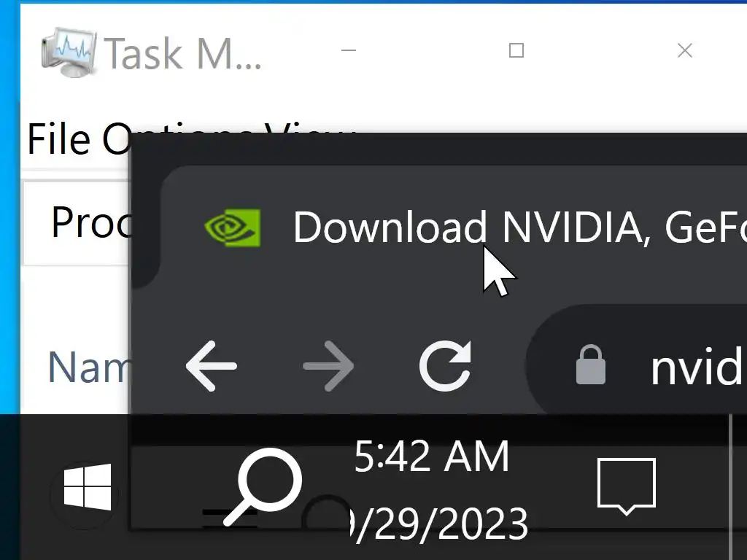Open the Windows Start menu
The height and width of the screenshot is (560, 747).
tap(88, 486)
